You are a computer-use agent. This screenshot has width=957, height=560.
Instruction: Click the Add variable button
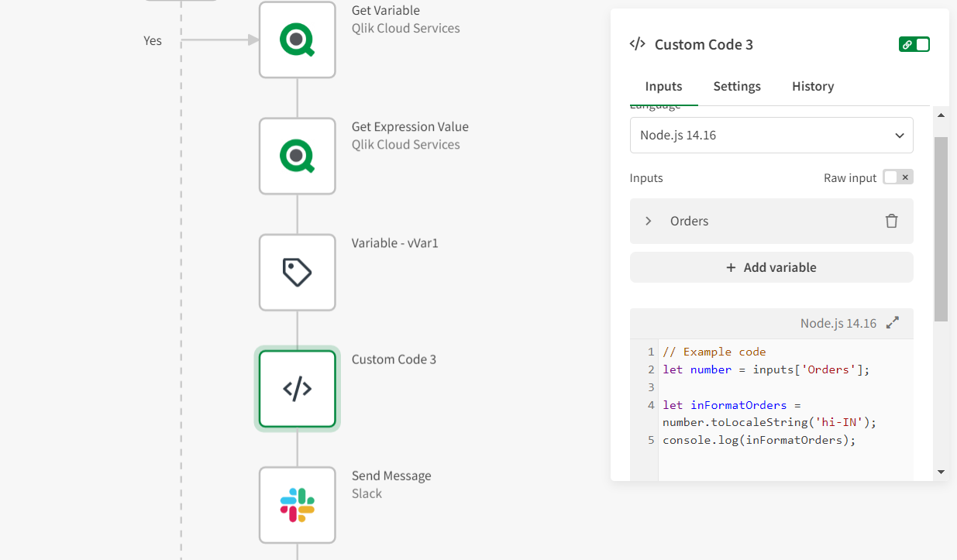pyautogui.click(x=771, y=267)
